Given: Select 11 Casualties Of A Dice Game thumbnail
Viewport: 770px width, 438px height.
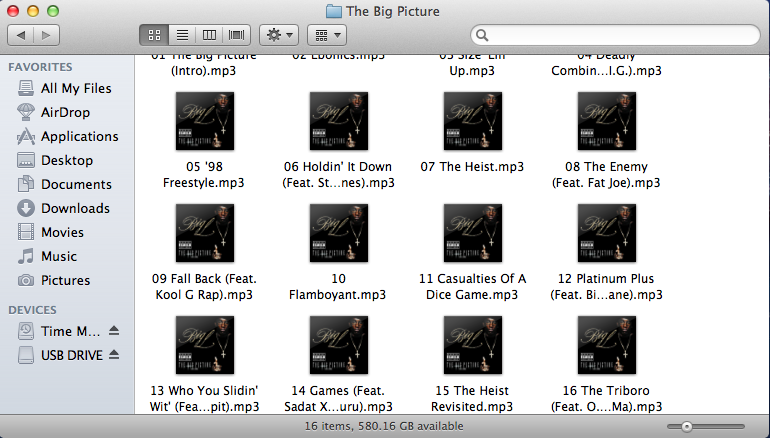Looking at the screenshot, I should coord(473,233).
